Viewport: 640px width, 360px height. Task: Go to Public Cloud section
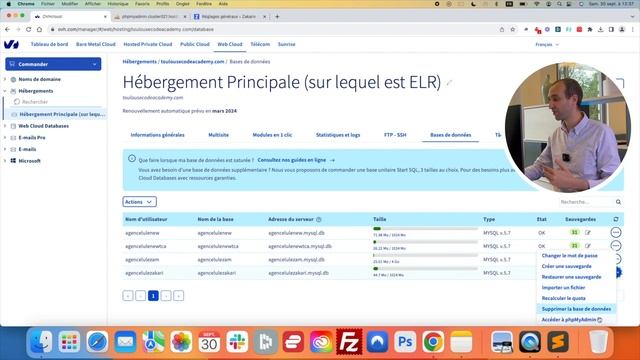click(195, 44)
